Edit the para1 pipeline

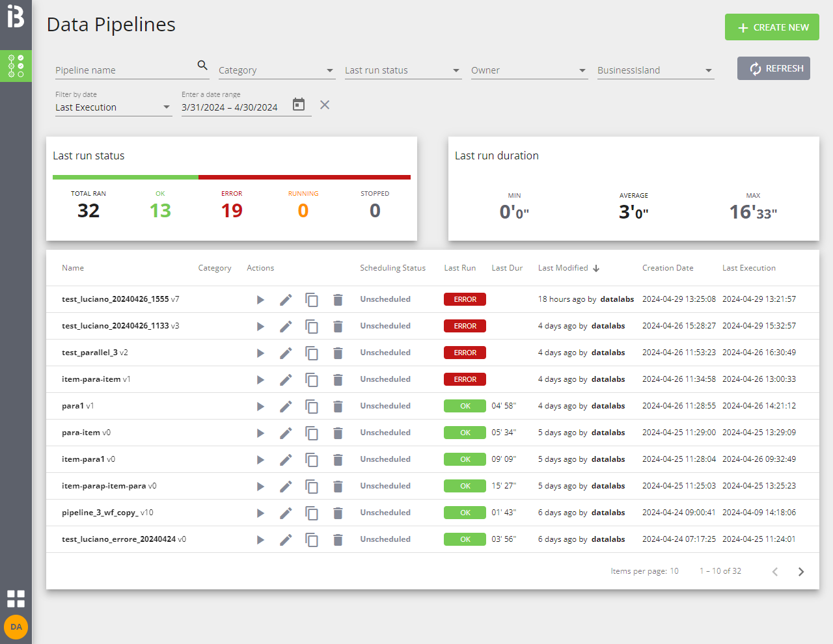pyautogui.click(x=286, y=406)
